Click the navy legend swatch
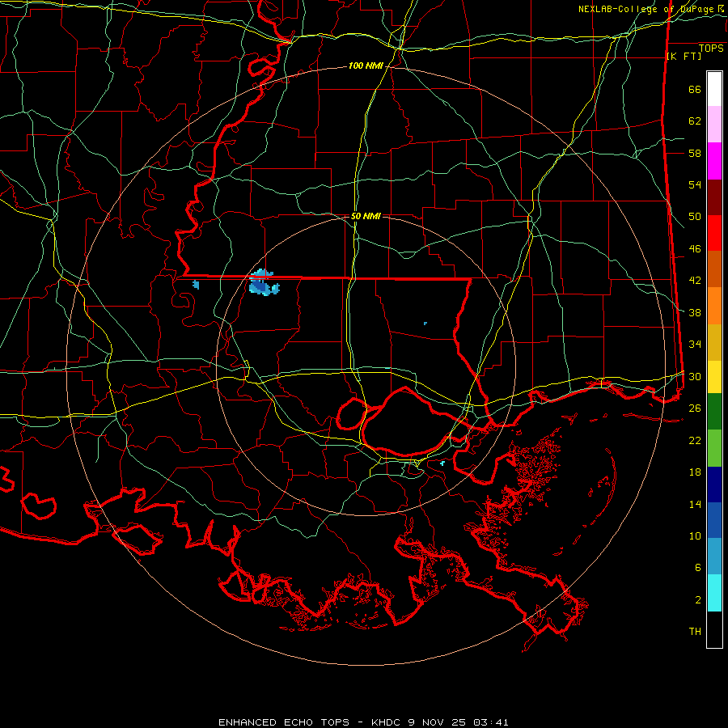 (x=714, y=485)
